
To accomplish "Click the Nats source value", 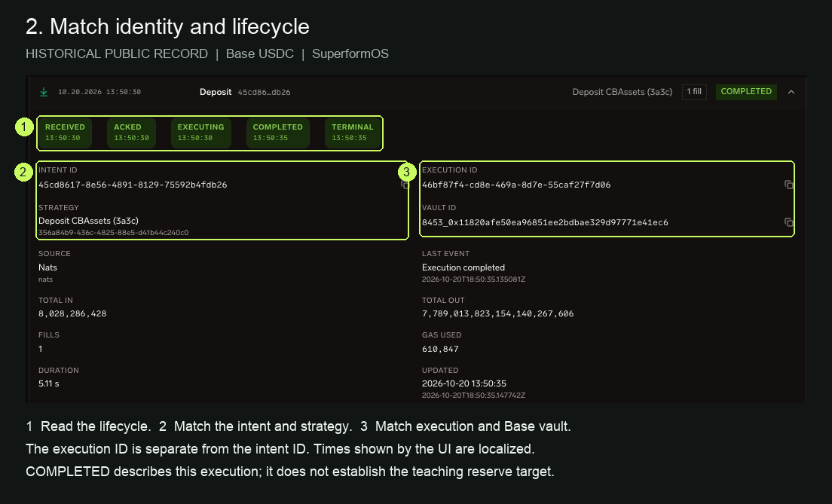I will click(47, 267).
